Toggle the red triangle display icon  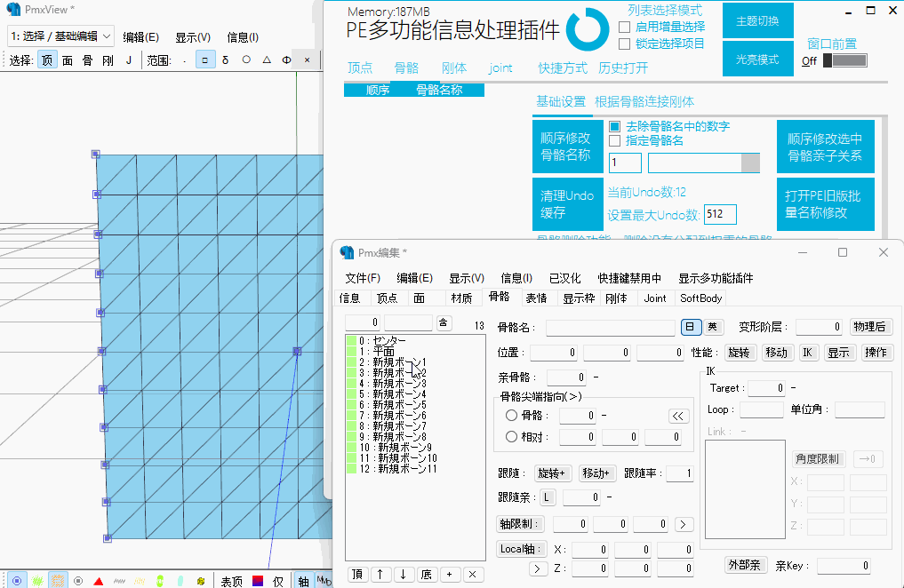(99, 581)
